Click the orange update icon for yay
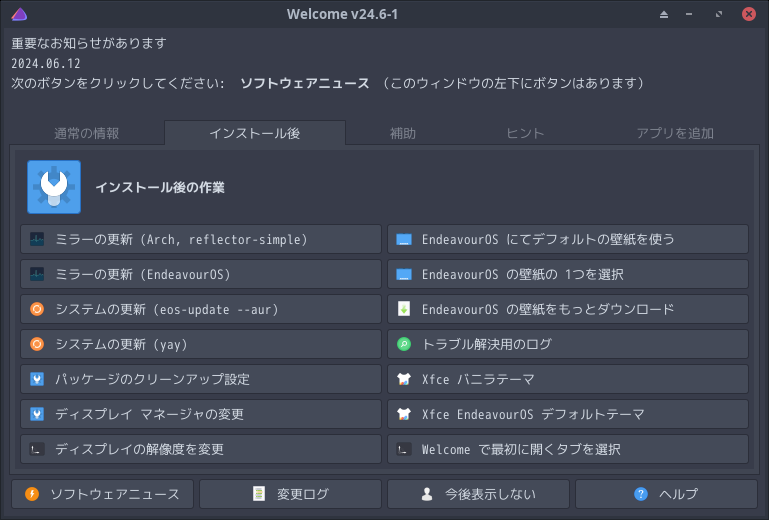The image size is (769, 520). click(x=37, y=344)
